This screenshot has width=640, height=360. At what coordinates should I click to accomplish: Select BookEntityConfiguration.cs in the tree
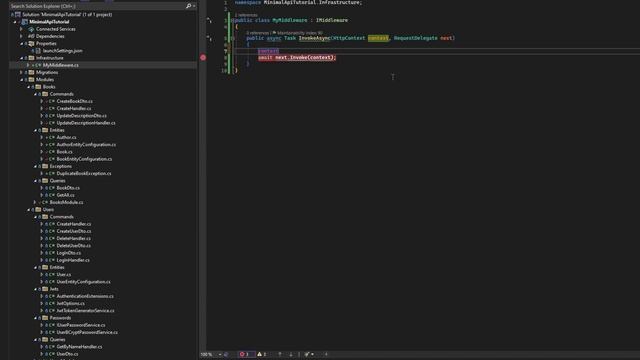click(84, 159)
